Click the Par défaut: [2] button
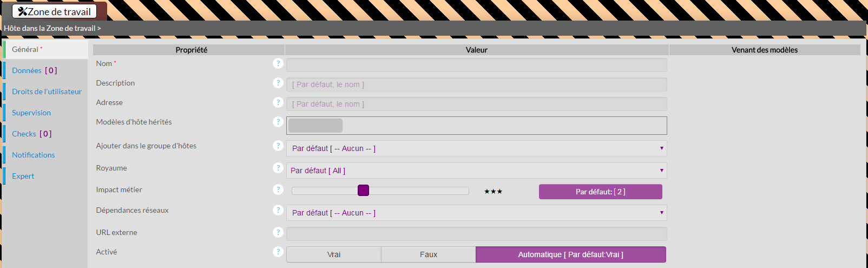This screenshot has height=268, width=868. point(600,192)
